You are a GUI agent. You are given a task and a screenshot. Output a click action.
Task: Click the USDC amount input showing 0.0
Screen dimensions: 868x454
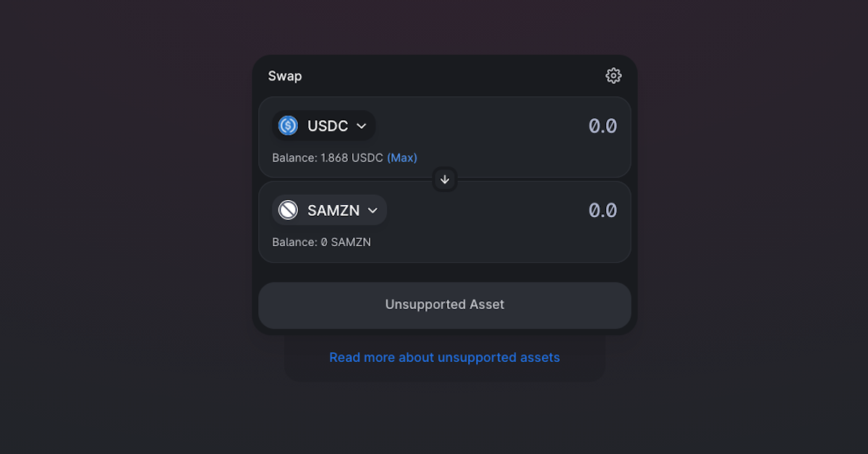[x=603, y=125]
